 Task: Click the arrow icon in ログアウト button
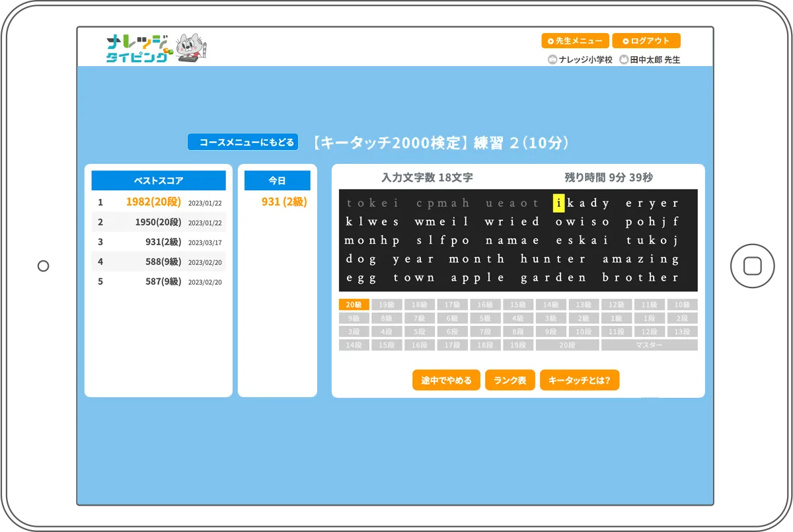pyautogui.click(x=625, y=41)
